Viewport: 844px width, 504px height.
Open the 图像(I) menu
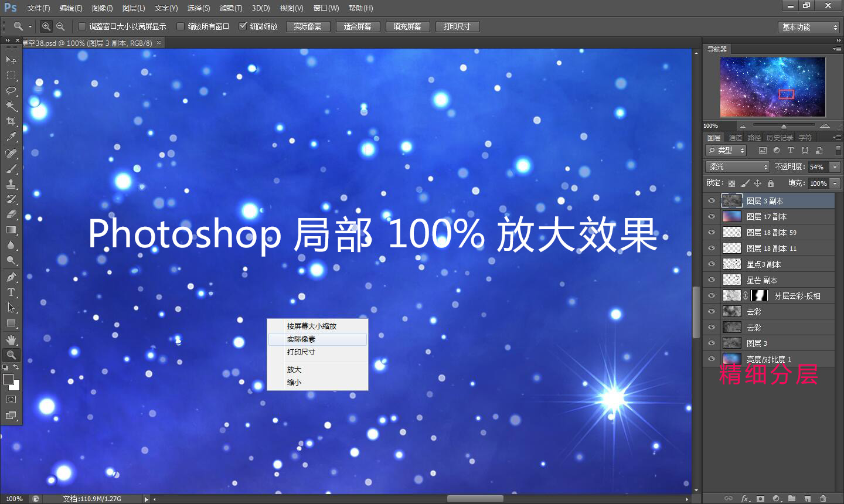pyautogui.click(x=102, y=8)
